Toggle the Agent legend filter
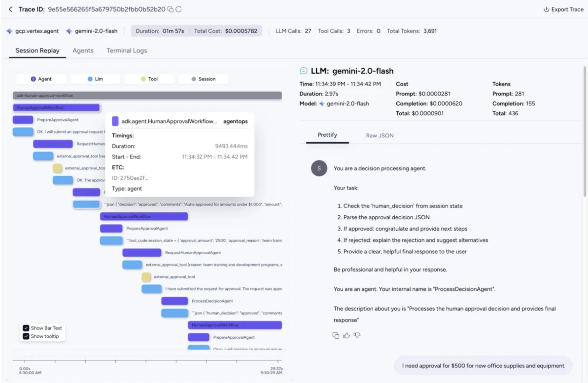588x383 pixels. 41,79
